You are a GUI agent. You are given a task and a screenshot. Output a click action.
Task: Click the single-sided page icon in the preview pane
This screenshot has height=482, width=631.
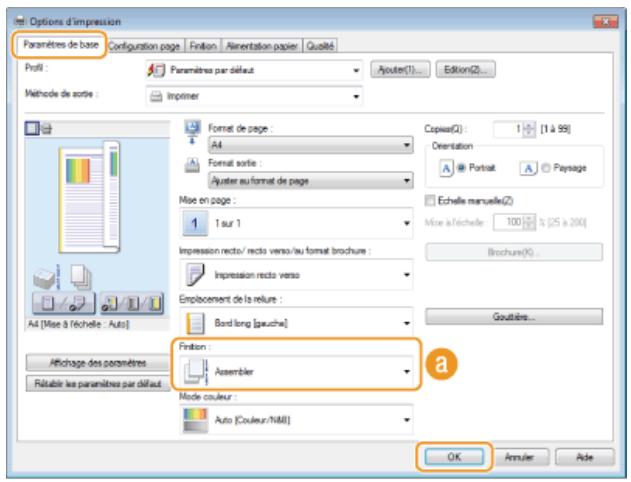click(x=48, y=303)
